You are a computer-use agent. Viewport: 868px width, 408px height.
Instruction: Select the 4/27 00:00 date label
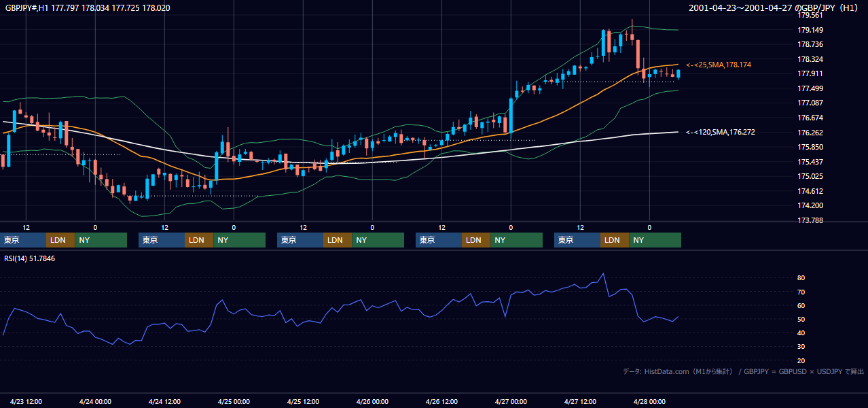click(511, 402)
